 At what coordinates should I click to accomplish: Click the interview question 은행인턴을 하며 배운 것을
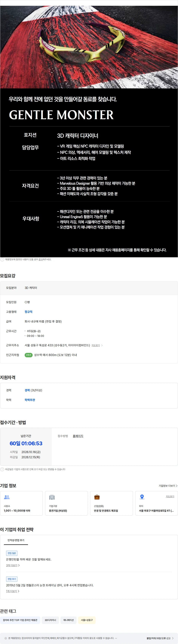29,559
